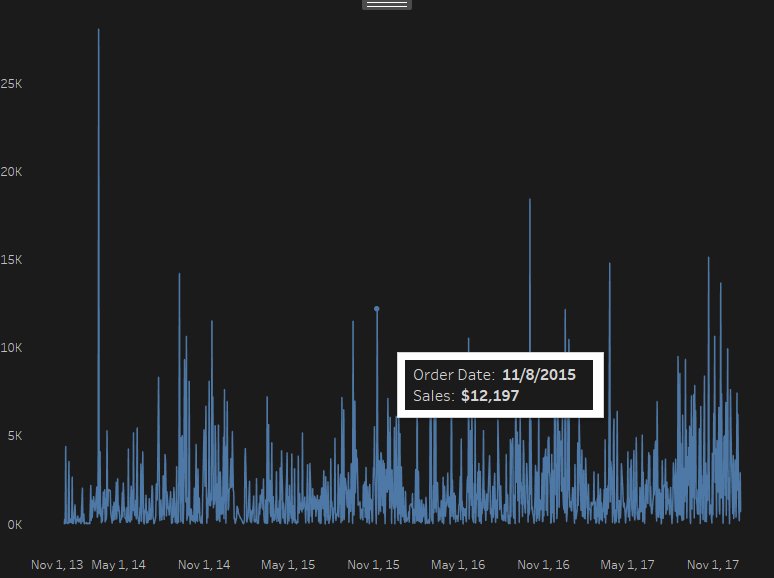
Task: Click the 25K y-axis label
Action: [11, 84]
